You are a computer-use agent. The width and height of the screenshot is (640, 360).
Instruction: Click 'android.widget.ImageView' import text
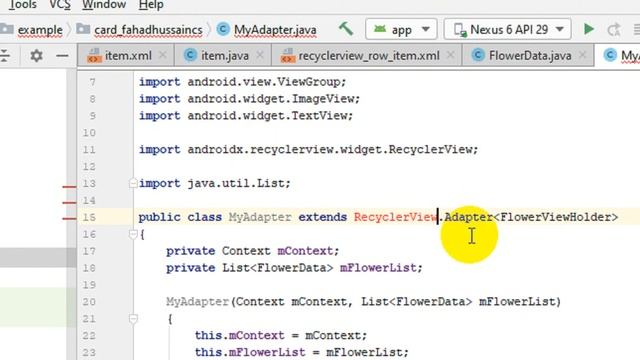tap(271, 99)
